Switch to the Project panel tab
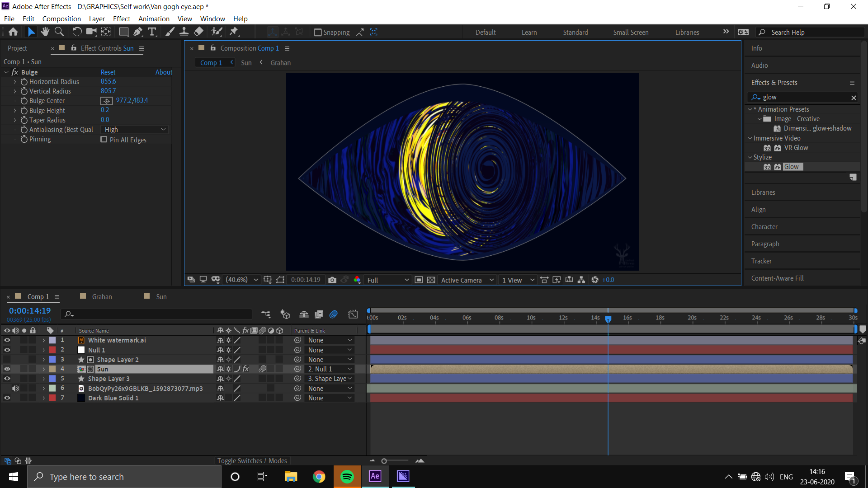The height and width of the screenshot is (488, 868). point(17,48)
